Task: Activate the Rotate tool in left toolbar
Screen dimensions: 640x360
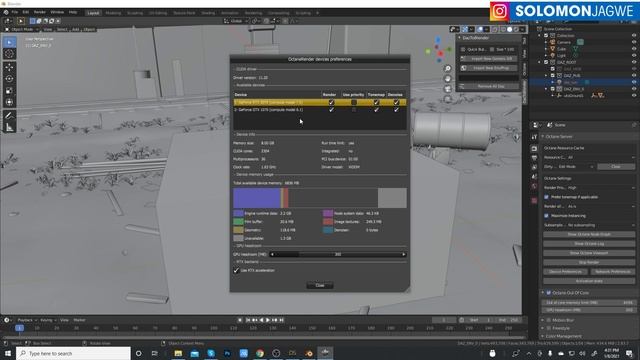Action: coord(9,79)
